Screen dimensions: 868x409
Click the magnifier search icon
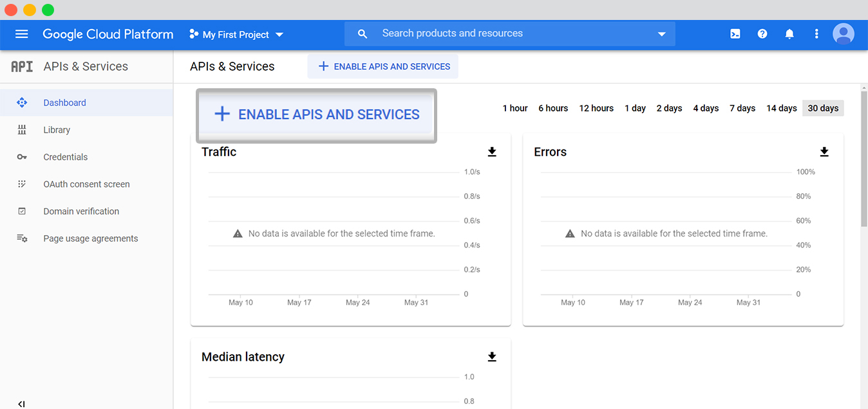tap(363, 34)
